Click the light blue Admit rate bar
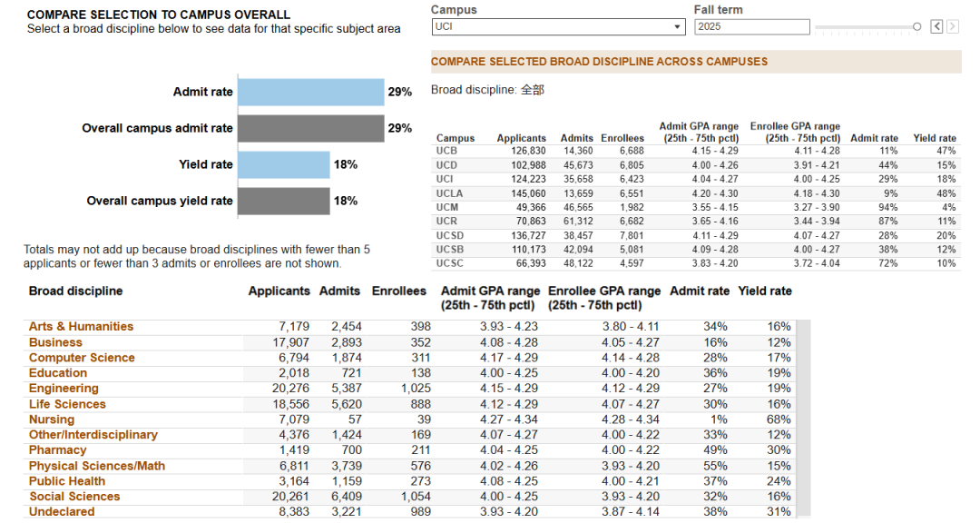Image resolution: width=980 pixels, height=523 pixels. pyautogui.click(x=310, y=92)
